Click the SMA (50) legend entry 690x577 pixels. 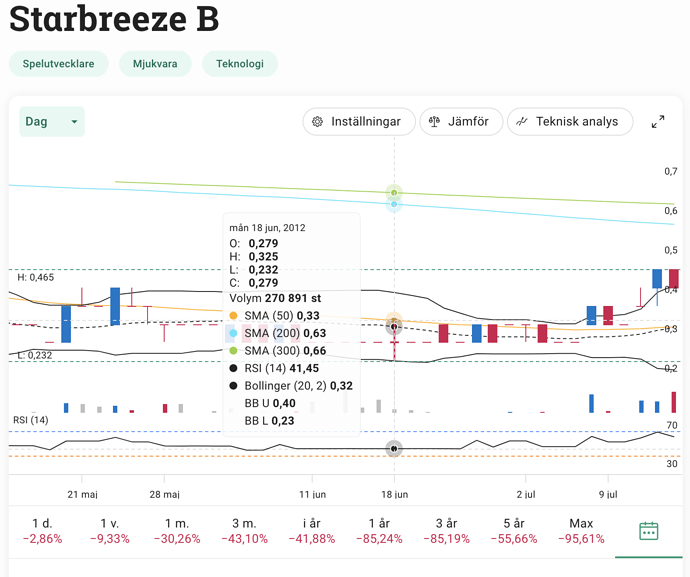click(274, 316)
